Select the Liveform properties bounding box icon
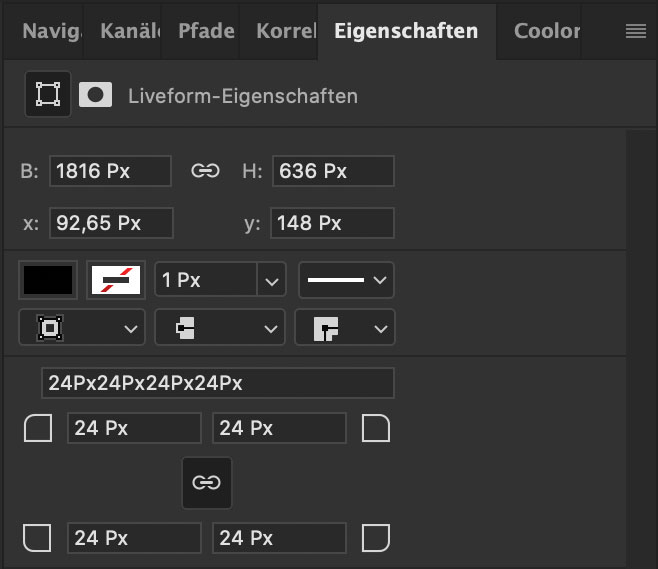Image resolution: width=658 pixels, height=569 pixels. [x=48, y=94]
